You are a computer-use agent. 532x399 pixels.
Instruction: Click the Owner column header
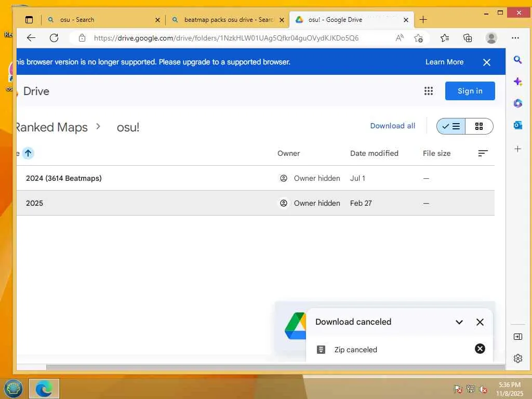click(288, 153)
